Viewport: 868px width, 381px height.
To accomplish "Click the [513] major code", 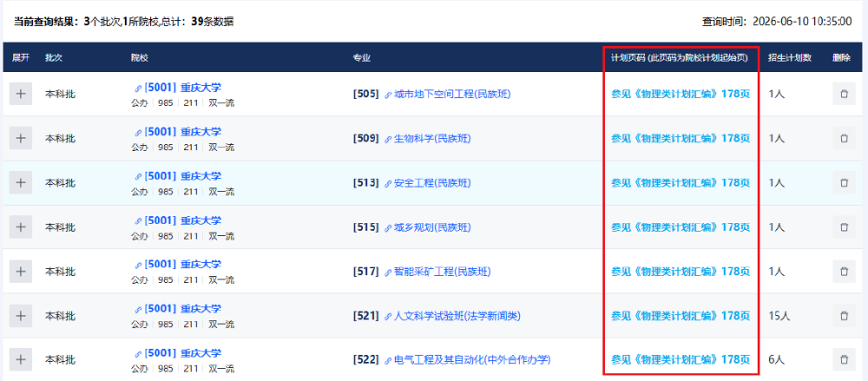I will pos(366,183).
